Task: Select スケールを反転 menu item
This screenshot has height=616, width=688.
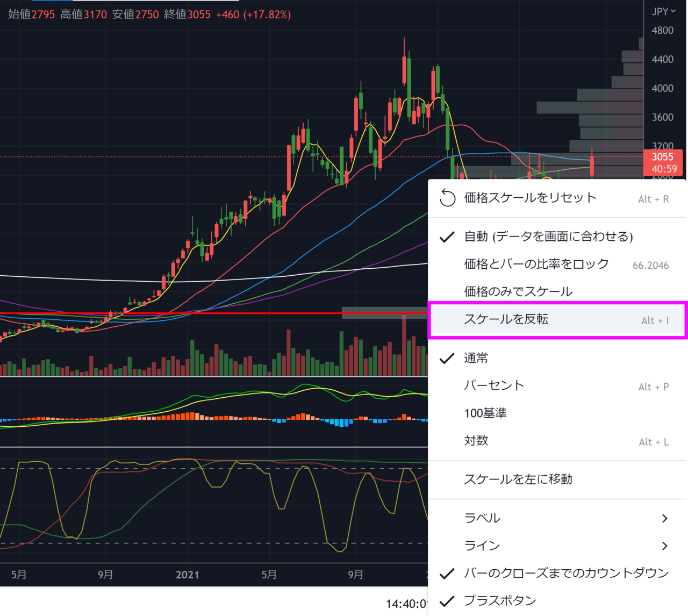Action: click(x=557, y=320)
